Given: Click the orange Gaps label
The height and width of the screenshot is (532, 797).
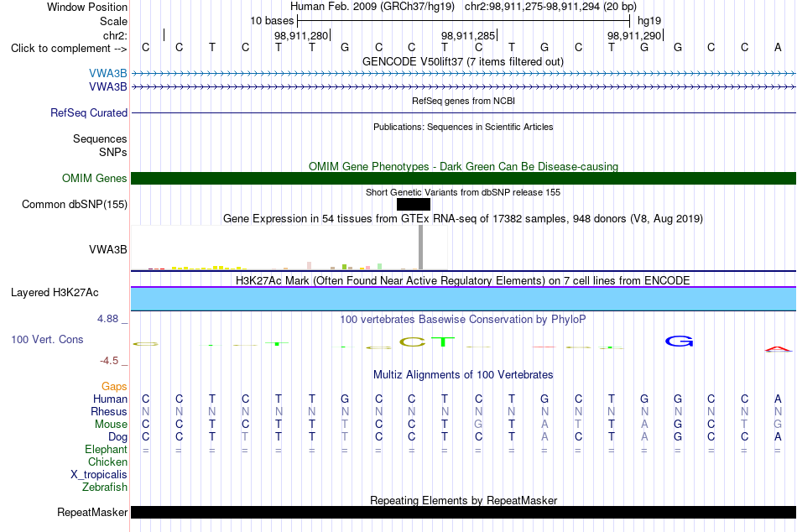Looking at the screenshot, I should point(114,387).
